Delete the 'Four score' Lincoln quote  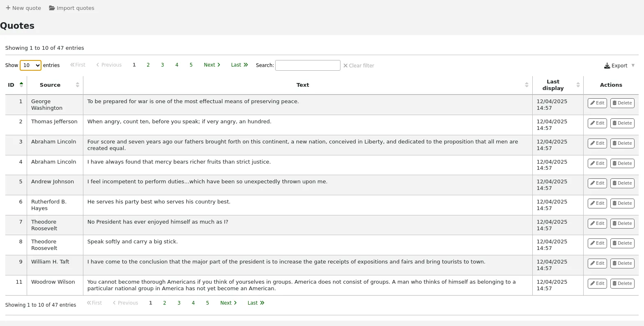coord(622,143)
